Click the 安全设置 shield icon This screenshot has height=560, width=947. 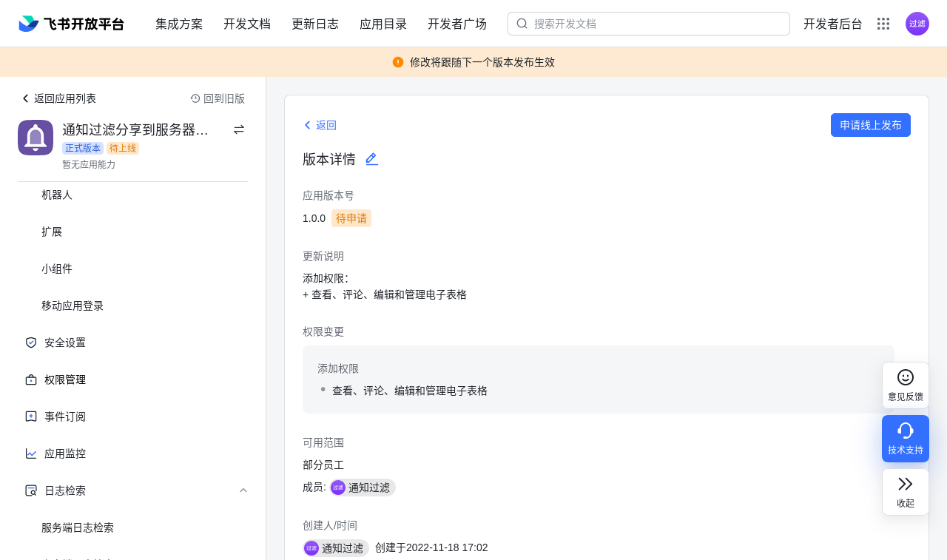(x=31, y=343)
